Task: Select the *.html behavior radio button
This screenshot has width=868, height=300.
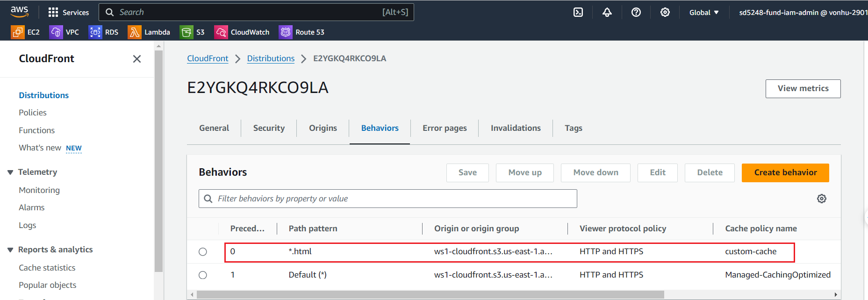Action: pos(203,252)
